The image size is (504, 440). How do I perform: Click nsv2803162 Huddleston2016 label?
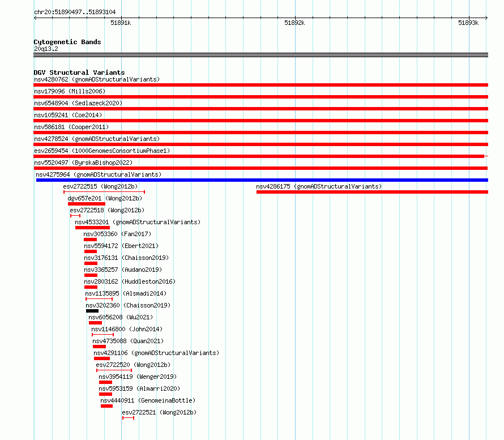tap(130, 281)
